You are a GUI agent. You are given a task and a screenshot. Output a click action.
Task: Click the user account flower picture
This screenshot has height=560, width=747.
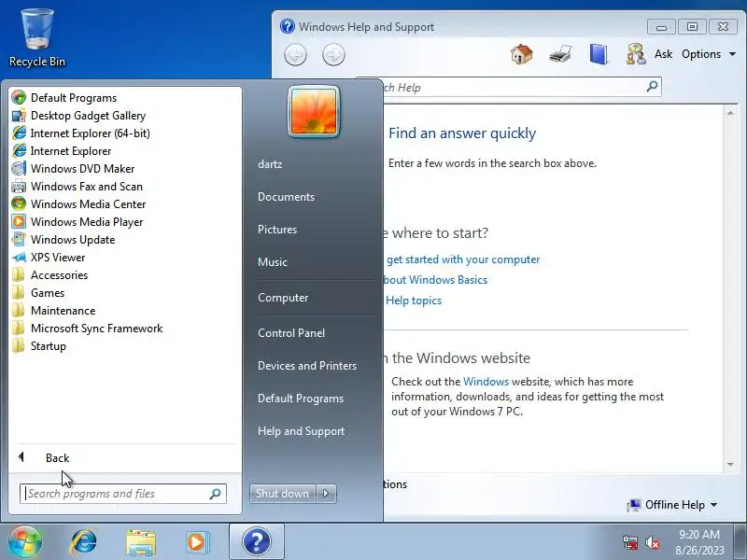[x=314, y=111]
